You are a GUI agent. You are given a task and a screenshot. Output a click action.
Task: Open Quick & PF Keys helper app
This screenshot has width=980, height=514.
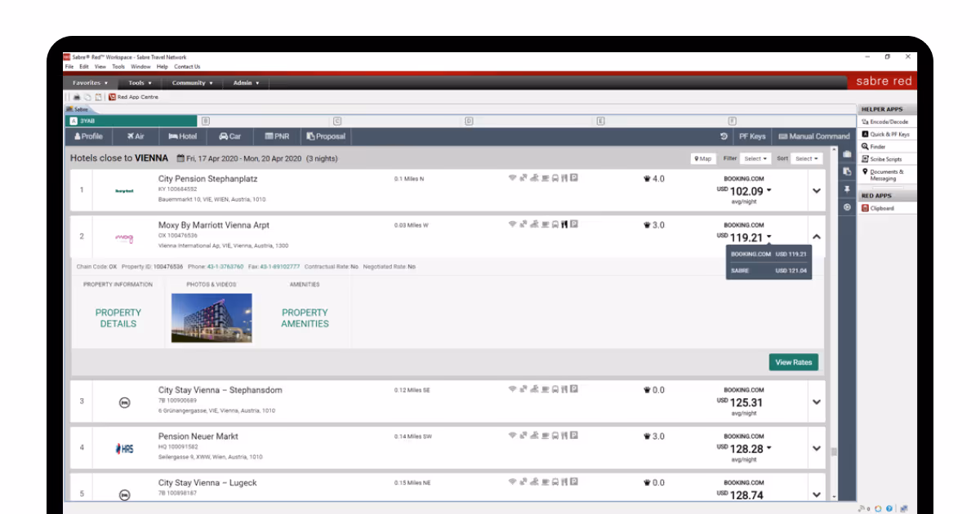pyautogui.click(x=885, y=134)
